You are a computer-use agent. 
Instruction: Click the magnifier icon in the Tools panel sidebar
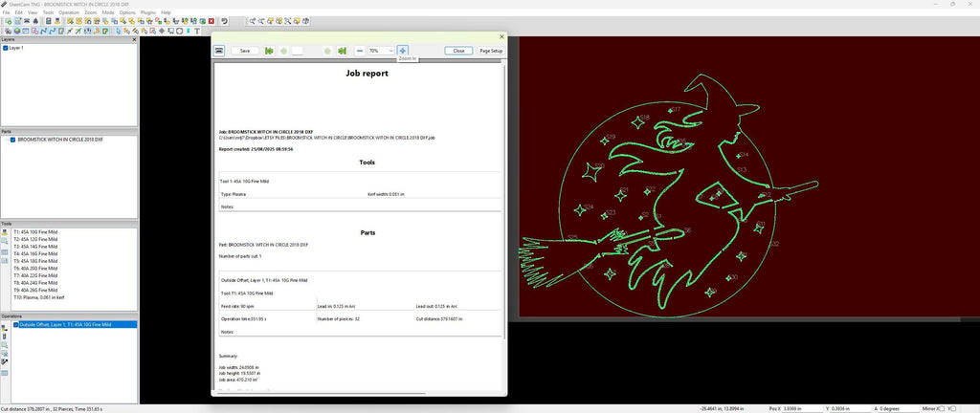tap(5, 240)
